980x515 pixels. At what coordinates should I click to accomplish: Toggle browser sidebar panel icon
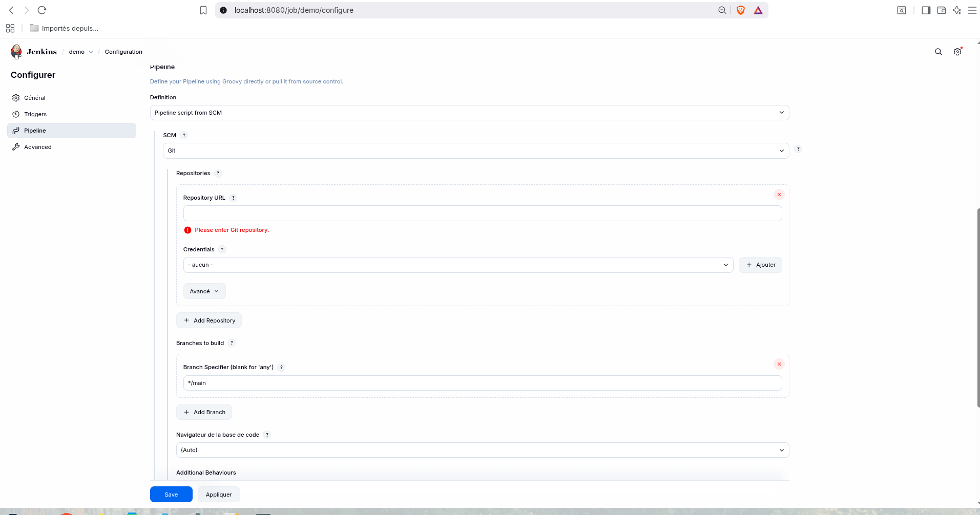pos(926,10)
